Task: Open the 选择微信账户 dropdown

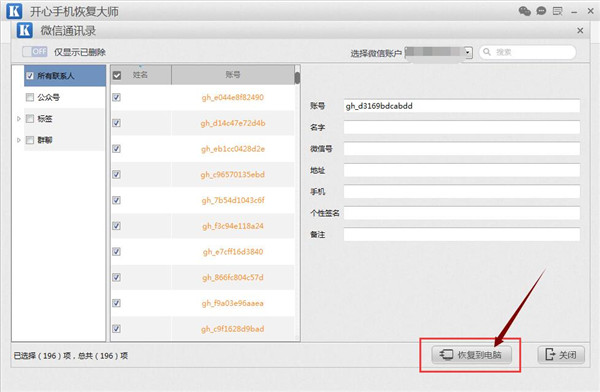Action: point(468,52)
